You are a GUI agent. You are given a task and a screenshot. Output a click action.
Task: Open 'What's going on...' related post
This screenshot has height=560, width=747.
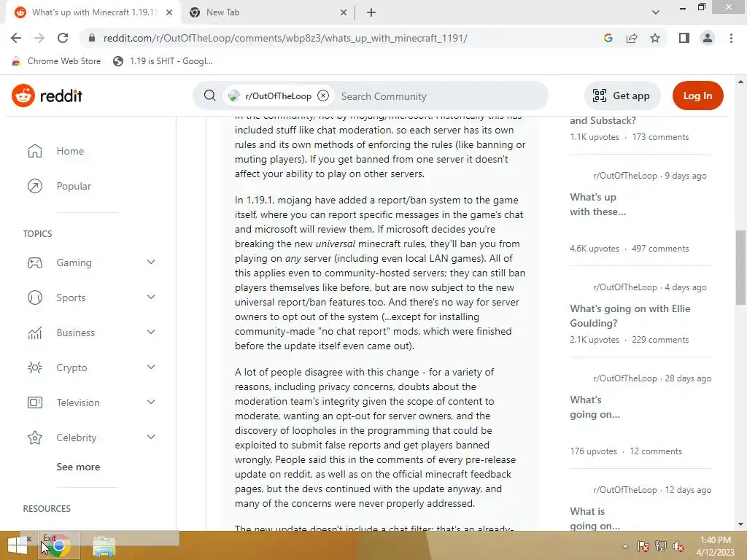click(595, 407)
